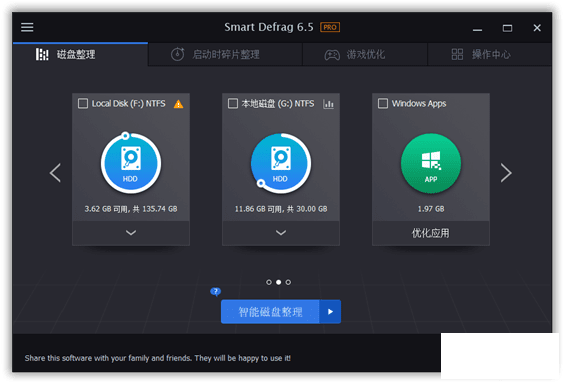Viewport: 564px width, 384px height.
Task: Click the disk defrag tab bars icon
Action: pyautogui.click(x=42, y=54)
